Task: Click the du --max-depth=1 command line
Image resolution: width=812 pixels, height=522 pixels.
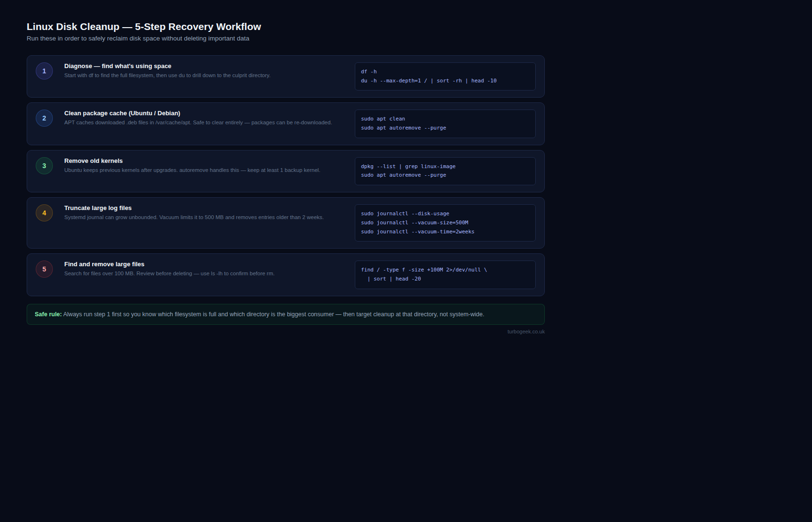Action: click(429, 81)
